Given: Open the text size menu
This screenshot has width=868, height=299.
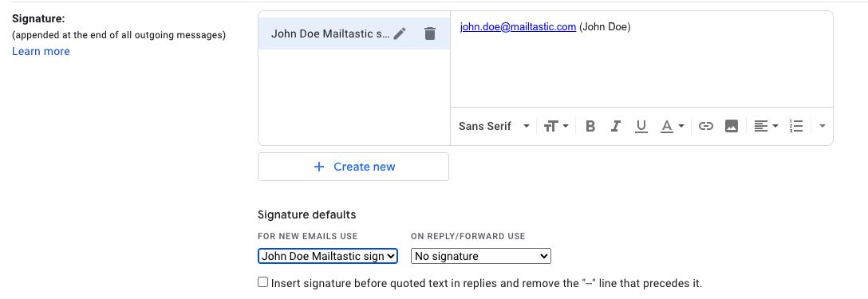Looking at the screenshot, I should (x=556, y=126).
